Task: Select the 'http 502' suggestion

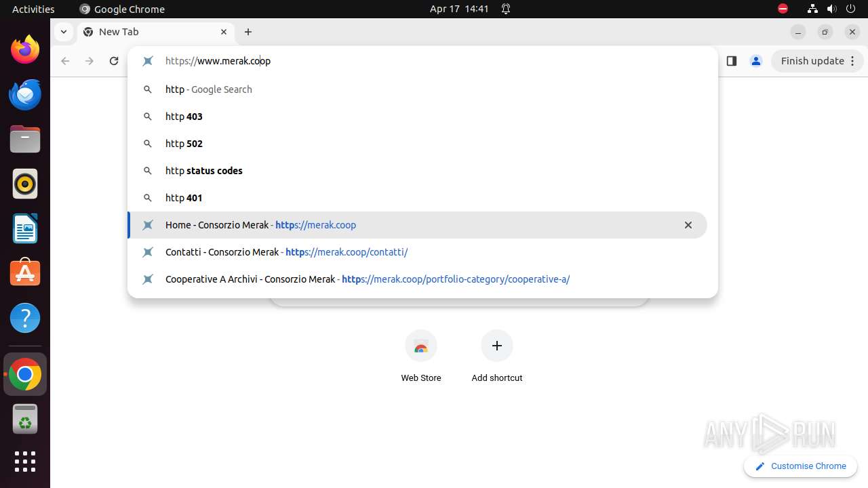Action: click(417, 144)
